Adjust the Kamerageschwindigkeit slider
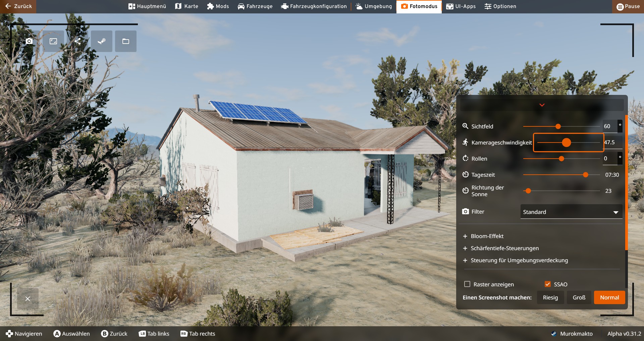 (x=569, y=143)
